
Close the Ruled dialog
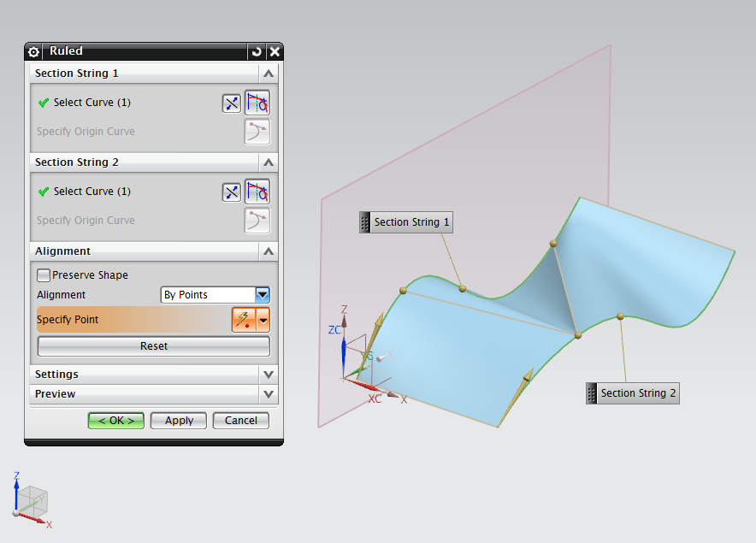tap(275, 51)
